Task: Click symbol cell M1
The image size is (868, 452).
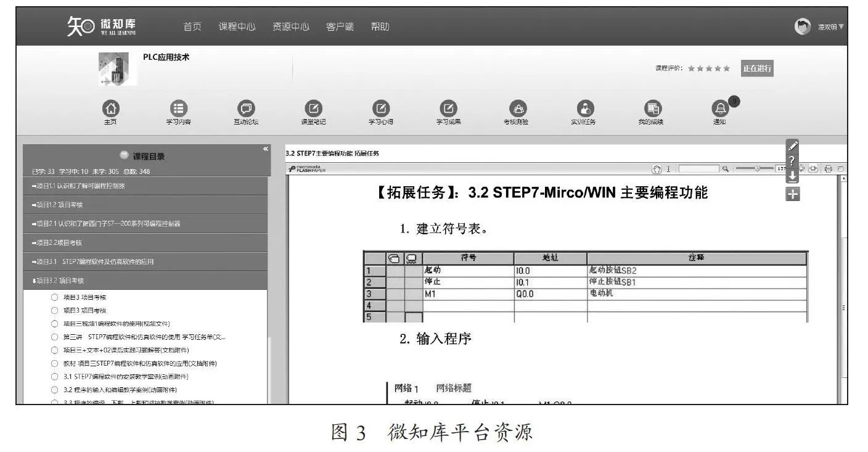Action: [468, 294]
